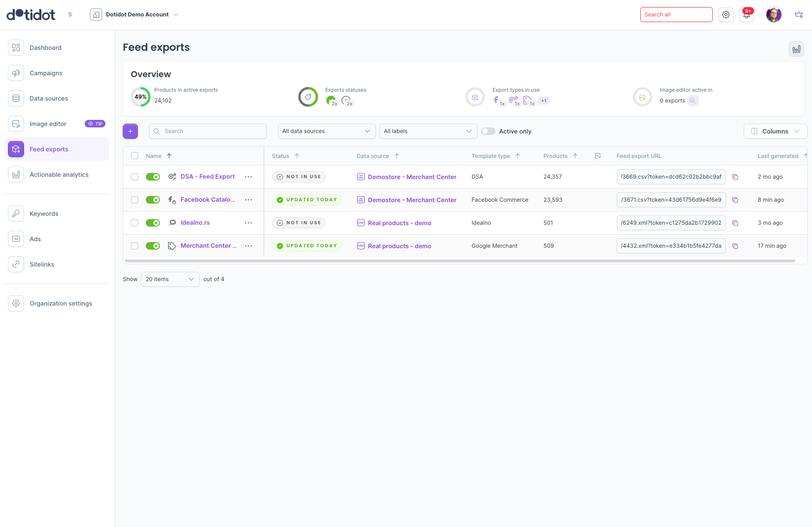Copy the Merchant Center feed URL
The width and height of the screenshot is (812, 527).
tap(735, 246)
